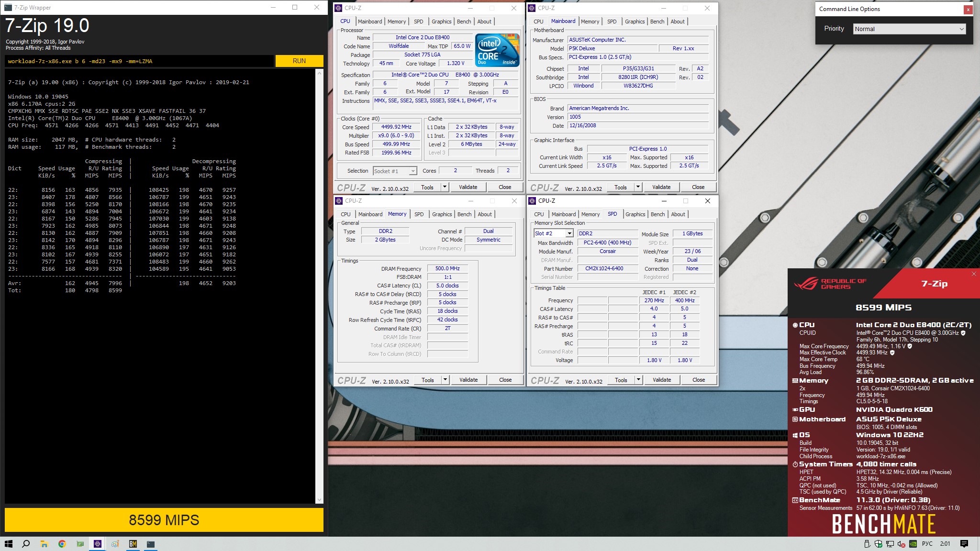Open CPU tab in CPU-Z Mainboard window

[x=538, y=22]
